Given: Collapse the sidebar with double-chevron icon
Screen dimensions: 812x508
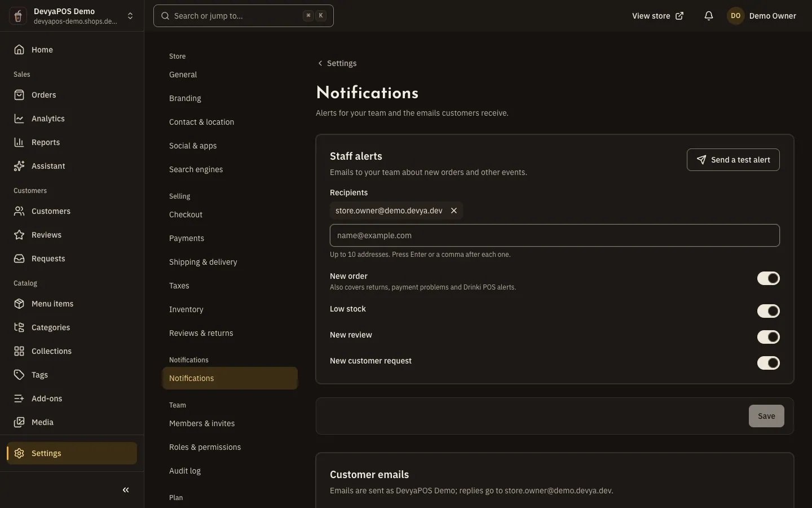Looking at the screenshot, I should coord(126,490).
